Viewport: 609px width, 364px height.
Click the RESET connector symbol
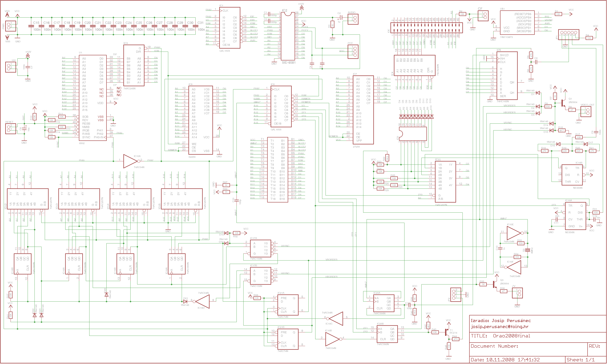(10, 129)
